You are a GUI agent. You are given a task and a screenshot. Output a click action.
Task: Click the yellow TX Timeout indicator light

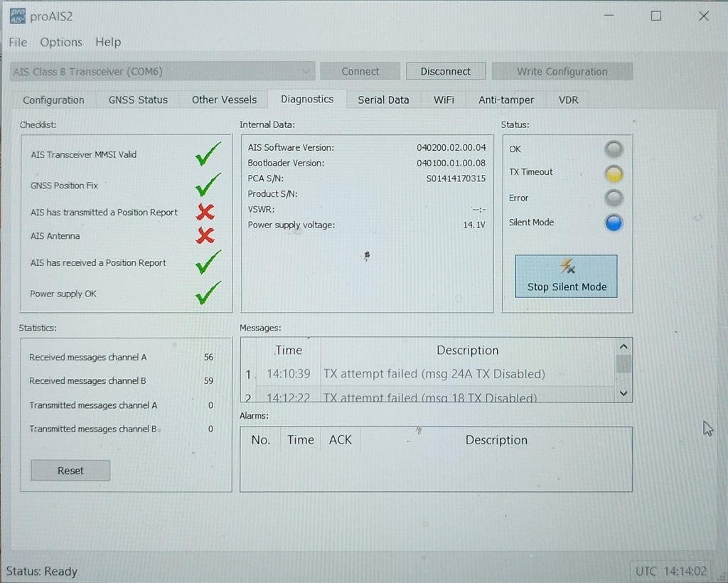tap(614, 174)
